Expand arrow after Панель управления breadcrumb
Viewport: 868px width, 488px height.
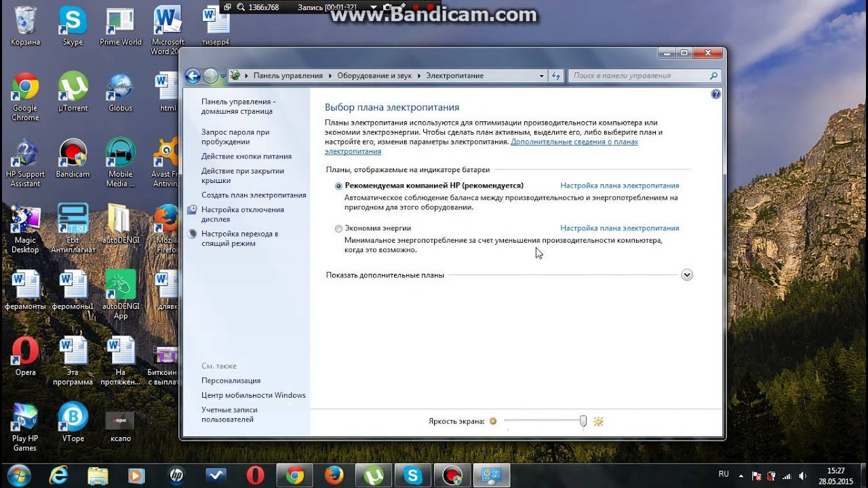(330, 76)
